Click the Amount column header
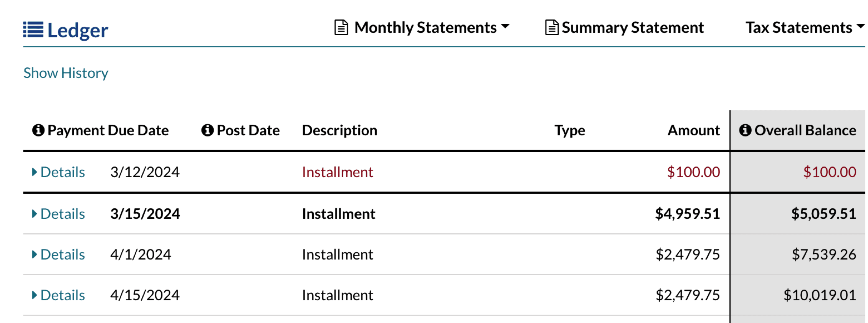This screenshot has width=868, height=323. [694, 130]
